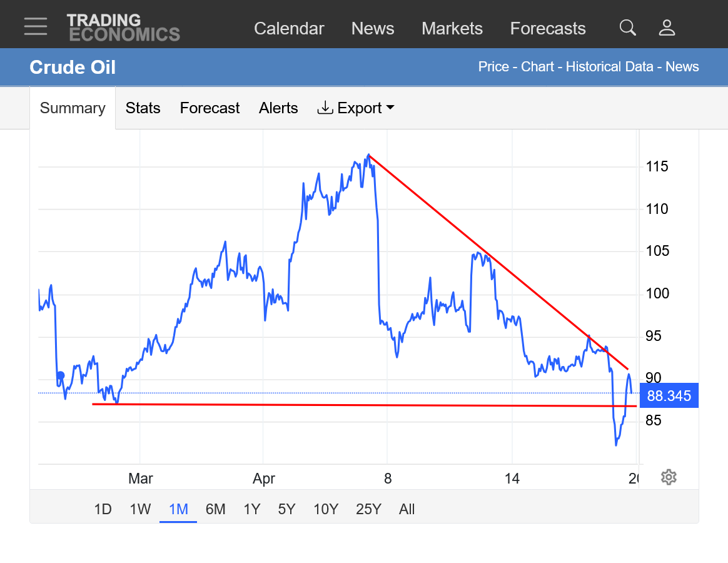
Task: Open Forecasts in top navigation
Action: [x=548, y=28]
